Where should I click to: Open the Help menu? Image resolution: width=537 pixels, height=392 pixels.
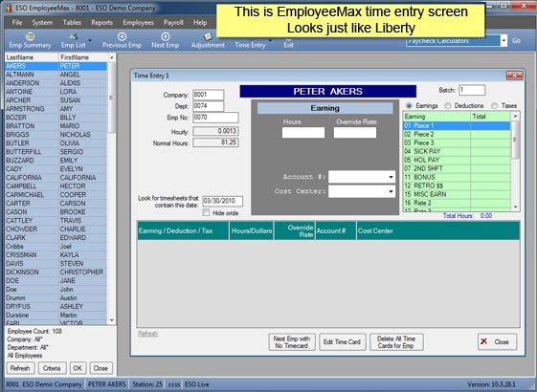point(200,23)
